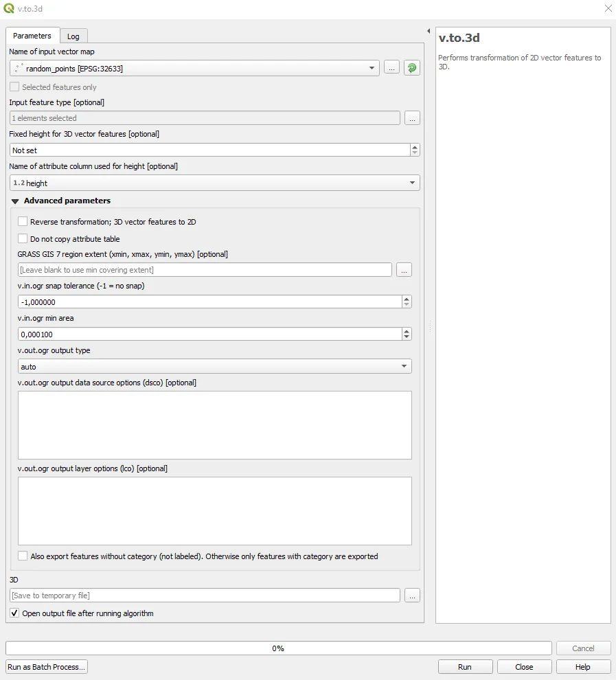This screenshot has width=616, height=680.
Task: Click the snap tolerance value field
Action: [210, 302]
